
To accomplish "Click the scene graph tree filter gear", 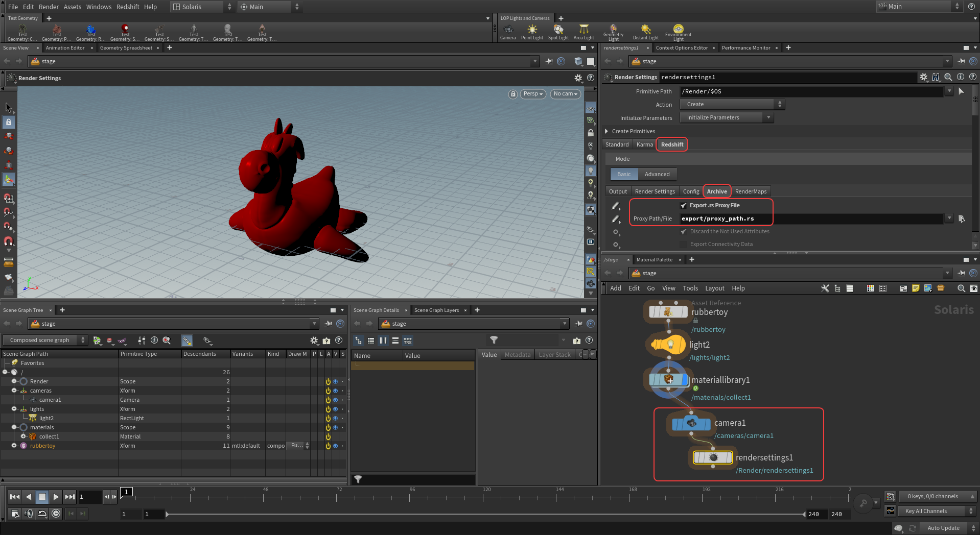I will 314,341.
